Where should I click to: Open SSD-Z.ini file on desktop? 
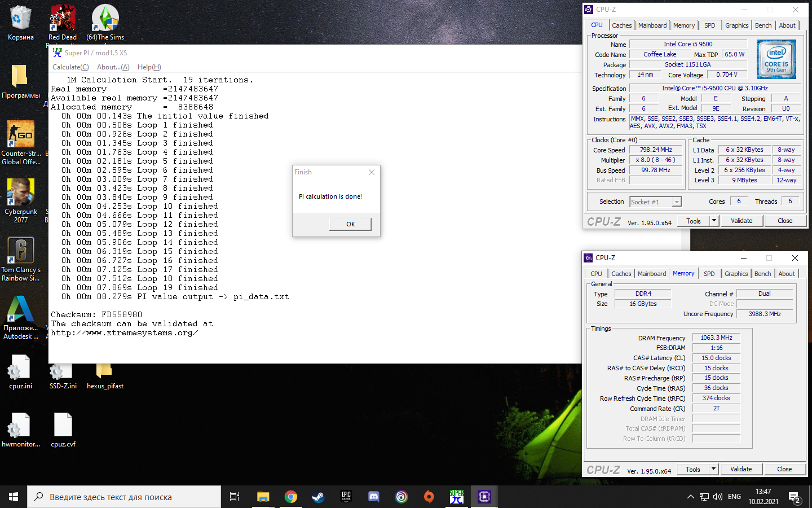tap(63, 377)
